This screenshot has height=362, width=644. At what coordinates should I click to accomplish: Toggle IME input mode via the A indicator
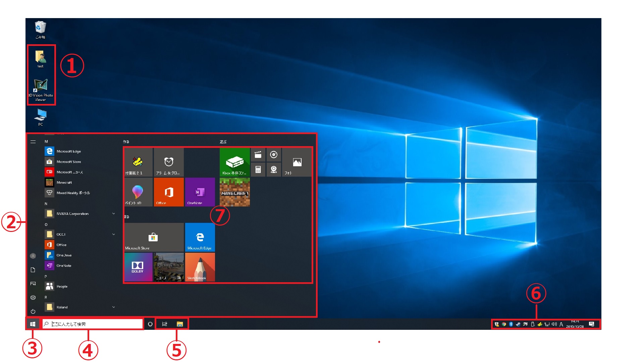point(561,324)
